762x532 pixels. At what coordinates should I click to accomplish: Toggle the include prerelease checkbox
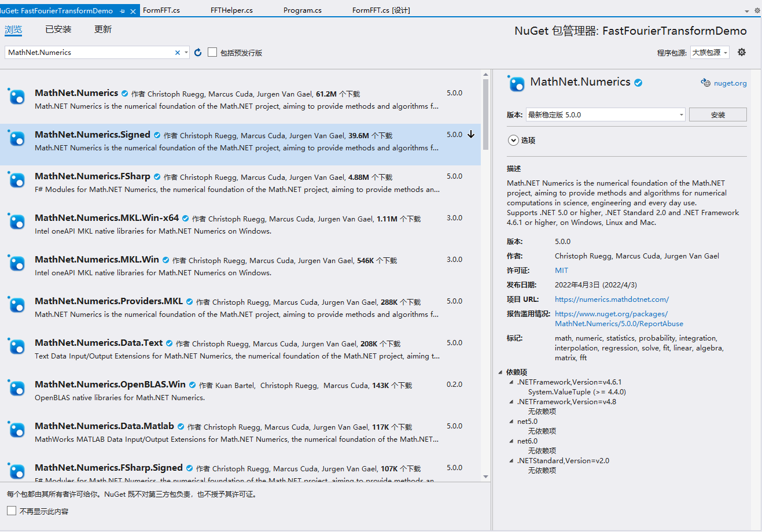(212, 52)
